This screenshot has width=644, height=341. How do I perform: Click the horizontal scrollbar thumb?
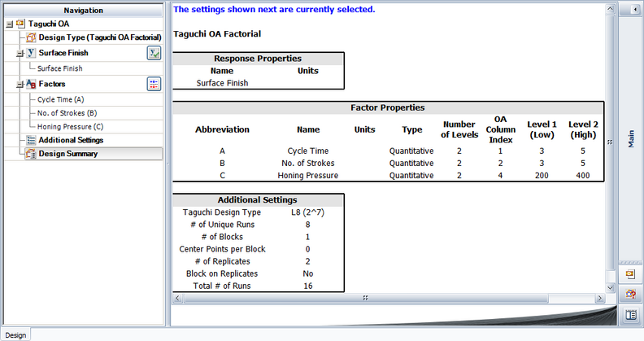[x=366, y=298]
